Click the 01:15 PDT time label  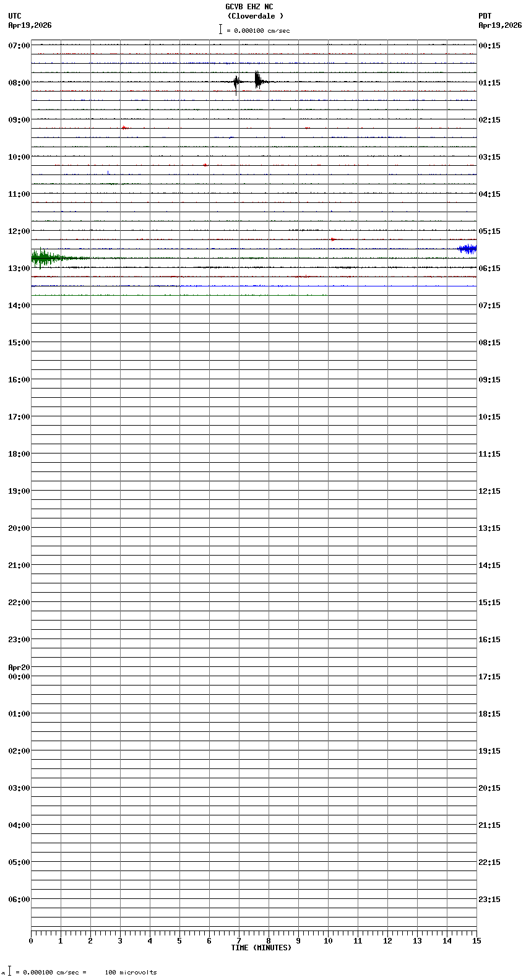click(489, 83)
